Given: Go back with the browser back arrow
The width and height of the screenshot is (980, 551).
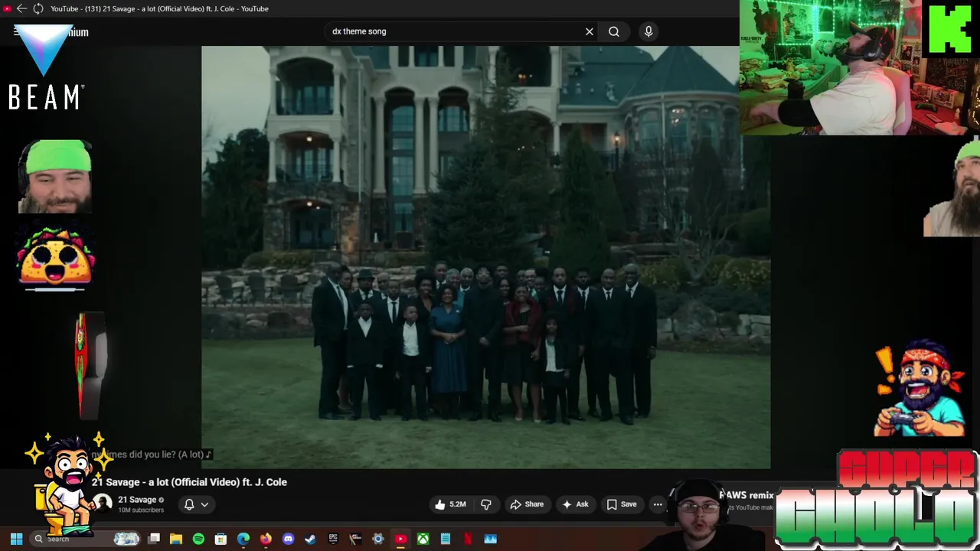Looking at the screenshot, I should coord(21,8).
